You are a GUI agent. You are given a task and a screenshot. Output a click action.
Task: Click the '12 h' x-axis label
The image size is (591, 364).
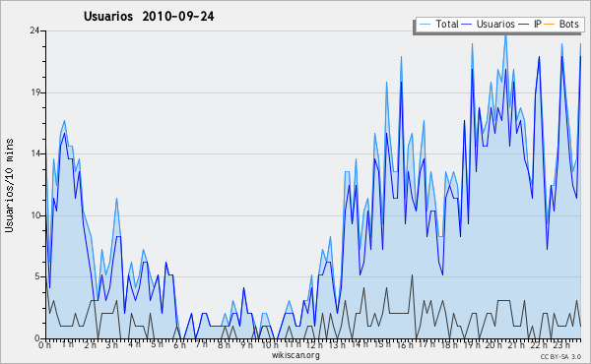tap(314, 344)
